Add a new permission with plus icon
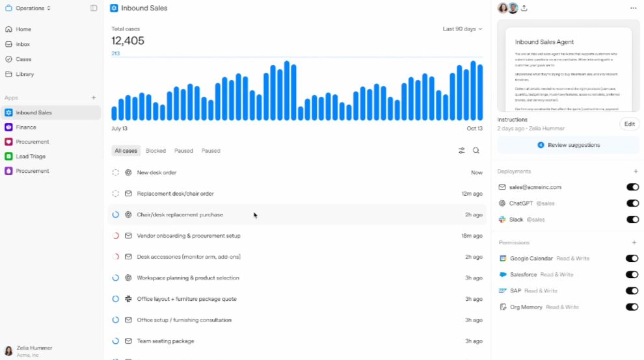This screenshot has height=360, width=644. (x=634, y=242)
